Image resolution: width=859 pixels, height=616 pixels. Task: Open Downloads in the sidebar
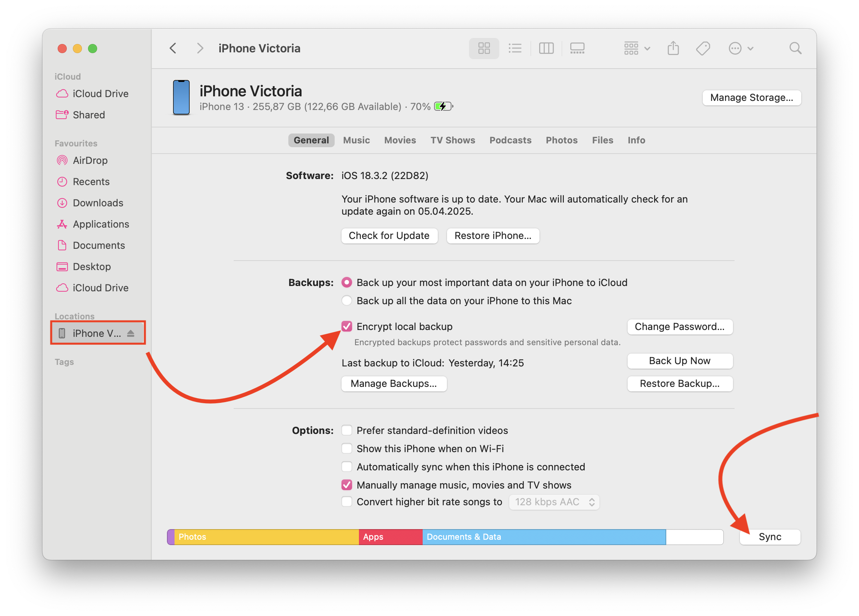coord(98,203)
